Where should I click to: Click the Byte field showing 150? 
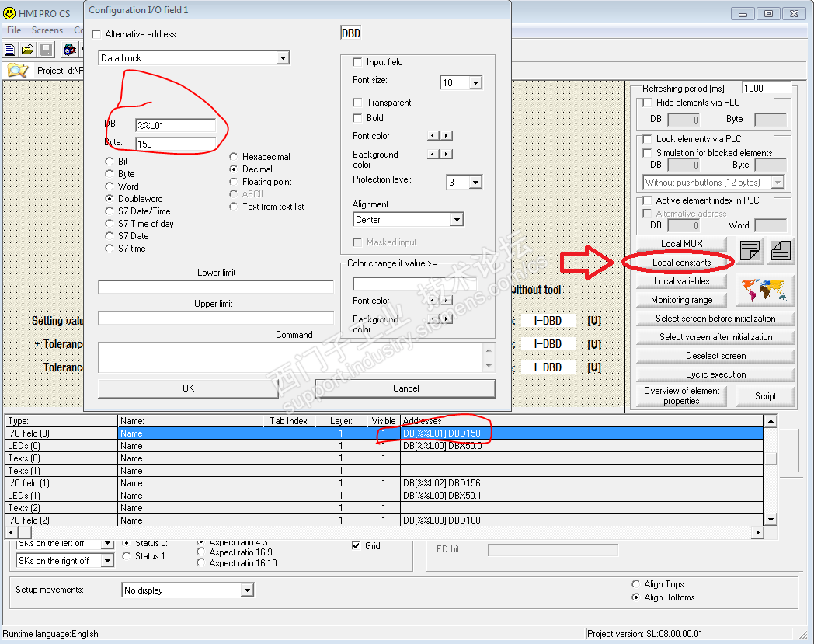coord(176,144)
